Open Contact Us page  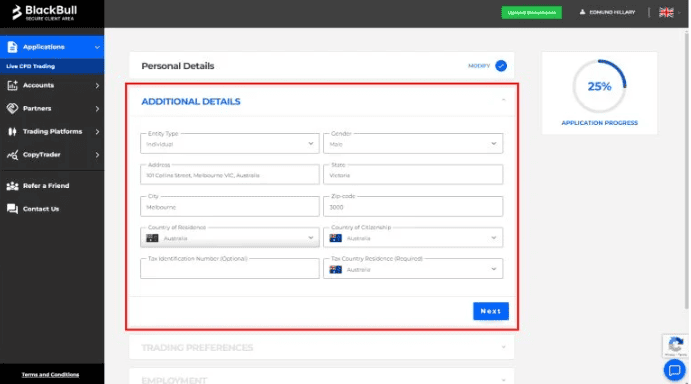52,209
